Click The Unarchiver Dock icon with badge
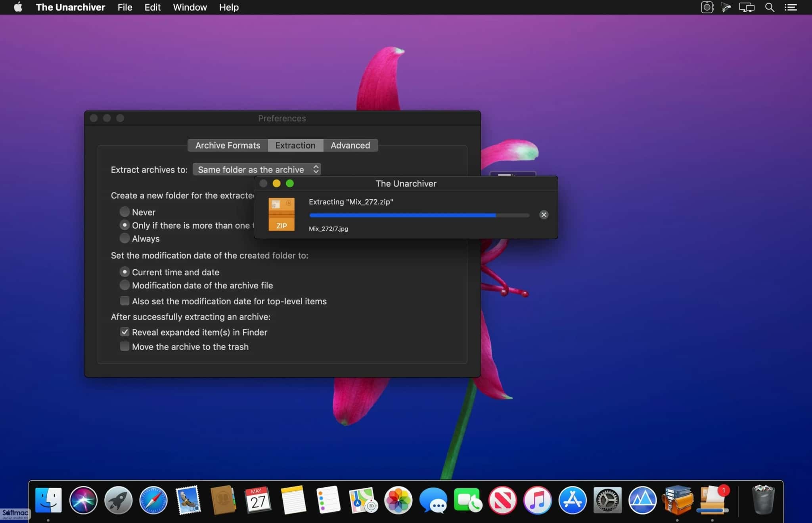The height and width of the screenshot is (523, 812). [713, 500]
